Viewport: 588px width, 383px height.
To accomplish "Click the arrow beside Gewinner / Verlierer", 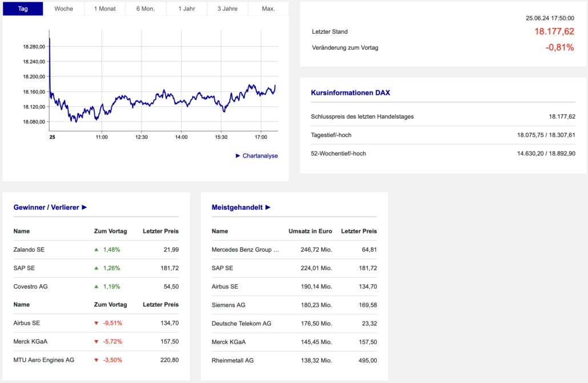I will [x=84, y=208].
